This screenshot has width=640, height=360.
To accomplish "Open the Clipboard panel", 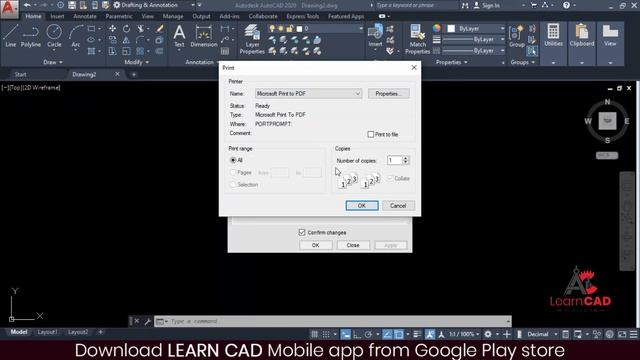I will coord(582,35).
